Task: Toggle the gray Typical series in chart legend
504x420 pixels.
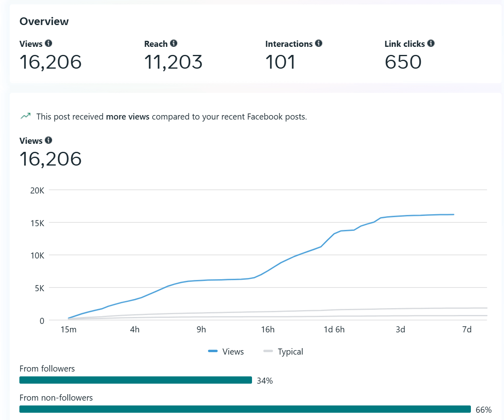Action: click(x=283, y=351)
